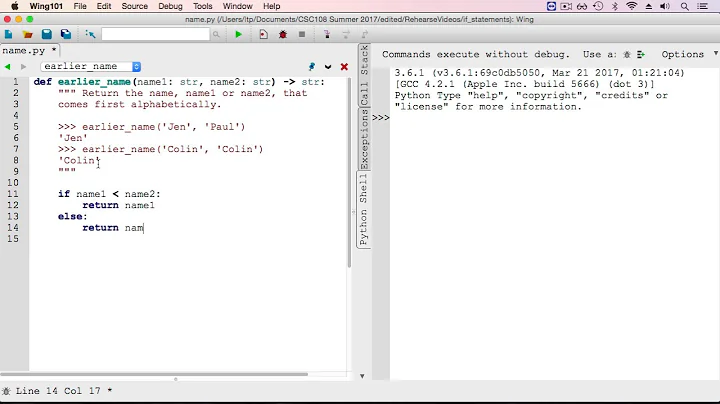Click the magnifier icon beside toolbar search
Viewport: 720px width, 404px height.
216,34
